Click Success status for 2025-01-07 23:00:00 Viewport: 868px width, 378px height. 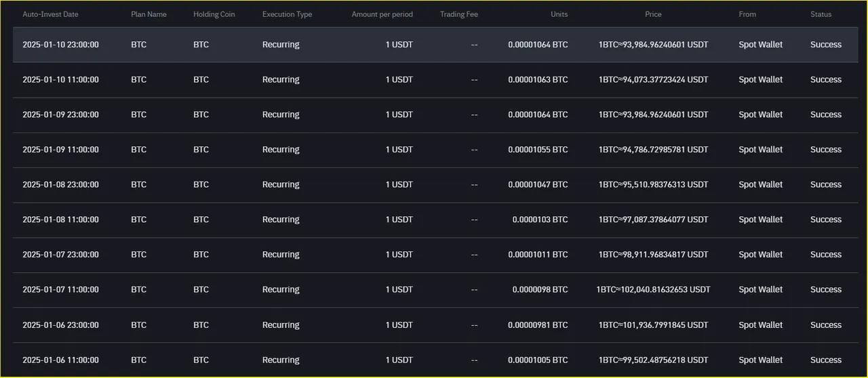point(825,255)
